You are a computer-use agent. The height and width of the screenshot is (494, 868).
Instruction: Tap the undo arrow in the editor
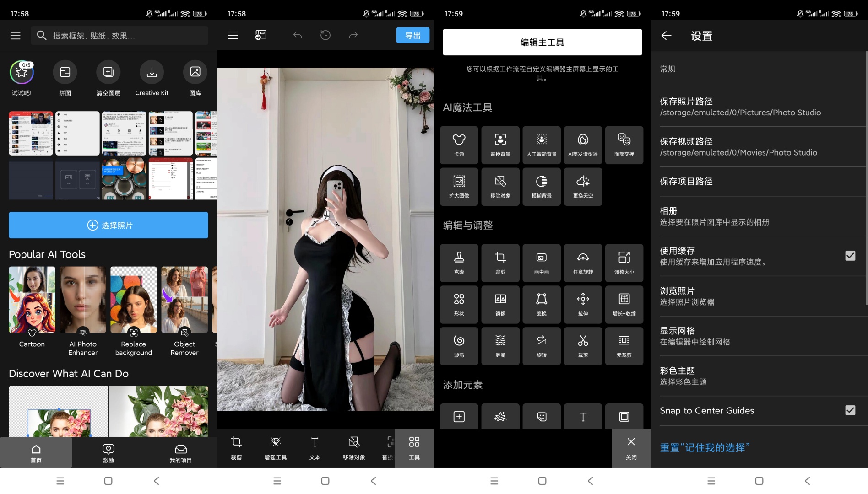coord(297,35)
